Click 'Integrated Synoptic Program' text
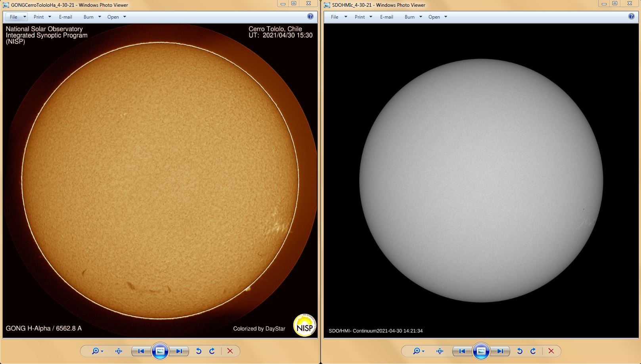 (46, 35)
